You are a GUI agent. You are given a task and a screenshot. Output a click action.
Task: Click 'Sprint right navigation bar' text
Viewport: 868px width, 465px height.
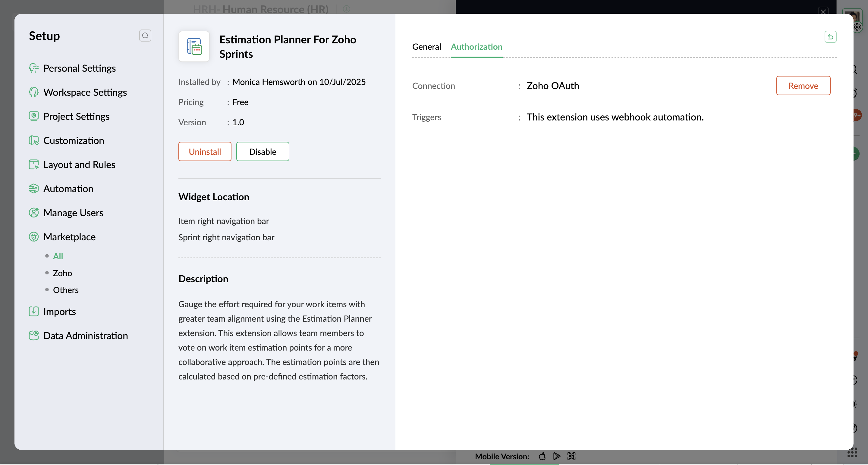[x=226, y=237]
